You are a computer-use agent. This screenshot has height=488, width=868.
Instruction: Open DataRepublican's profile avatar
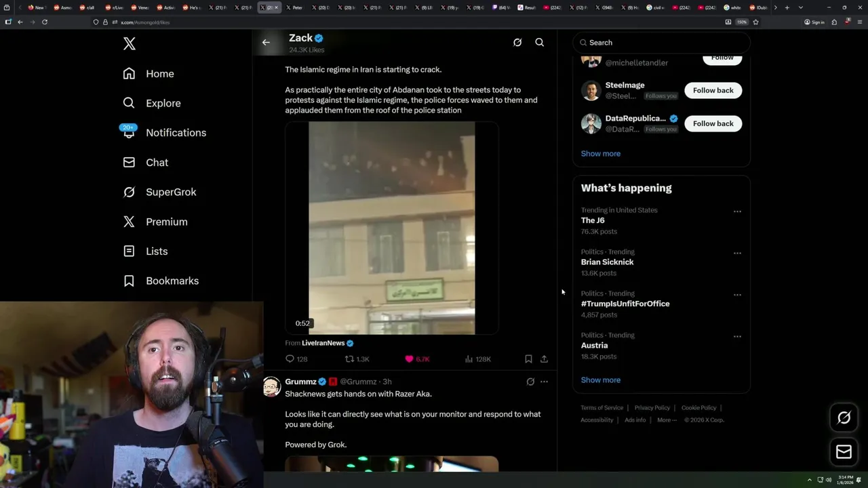[591, 123]
